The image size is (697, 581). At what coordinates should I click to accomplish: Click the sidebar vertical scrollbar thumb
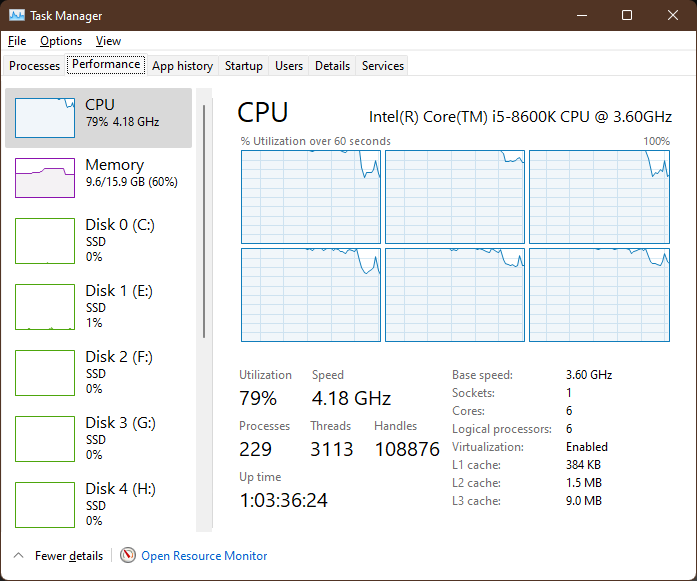[x=204, y=221]
